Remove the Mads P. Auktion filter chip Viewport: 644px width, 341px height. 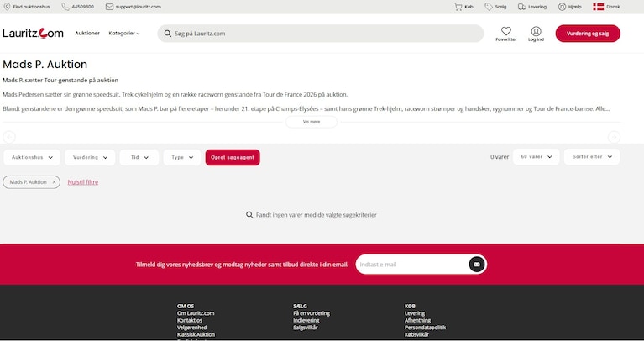pos(54,182)
